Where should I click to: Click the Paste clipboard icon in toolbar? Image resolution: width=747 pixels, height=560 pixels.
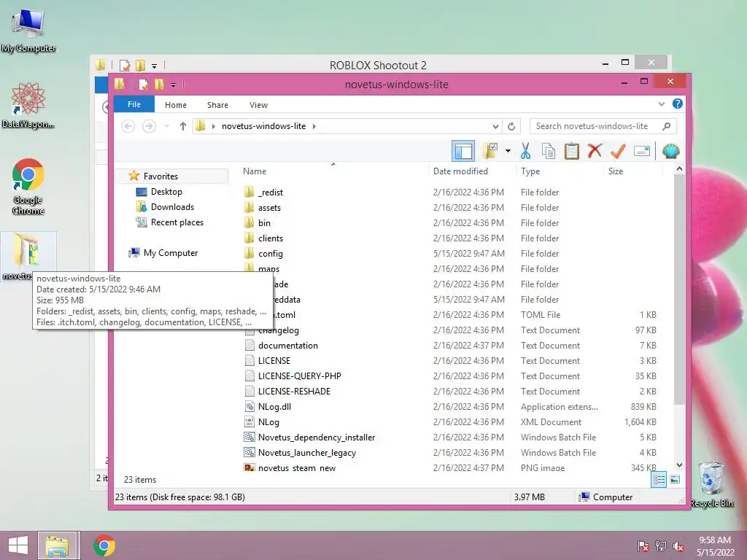click(571, 151)
